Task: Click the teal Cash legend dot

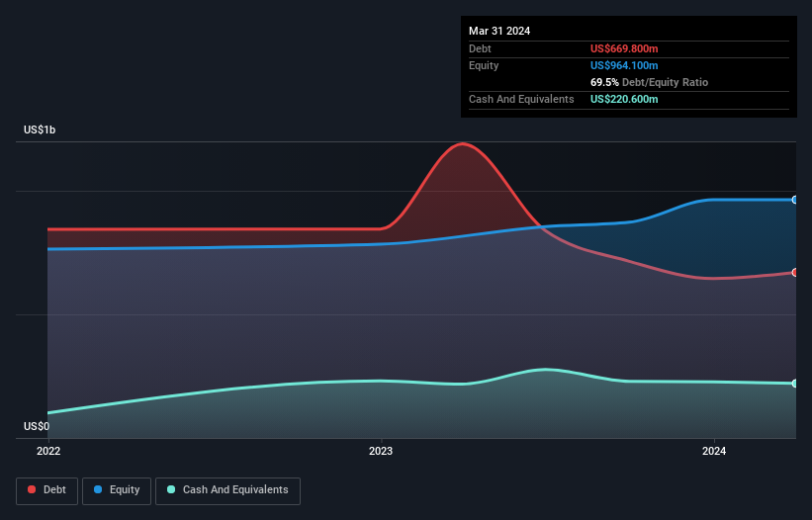Action: tap(171, 489)
